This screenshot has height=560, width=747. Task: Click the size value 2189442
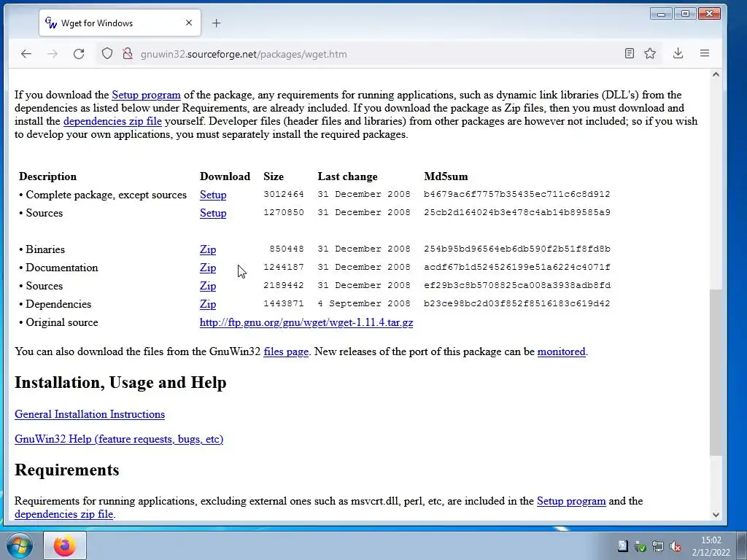[x=284, y=285]
